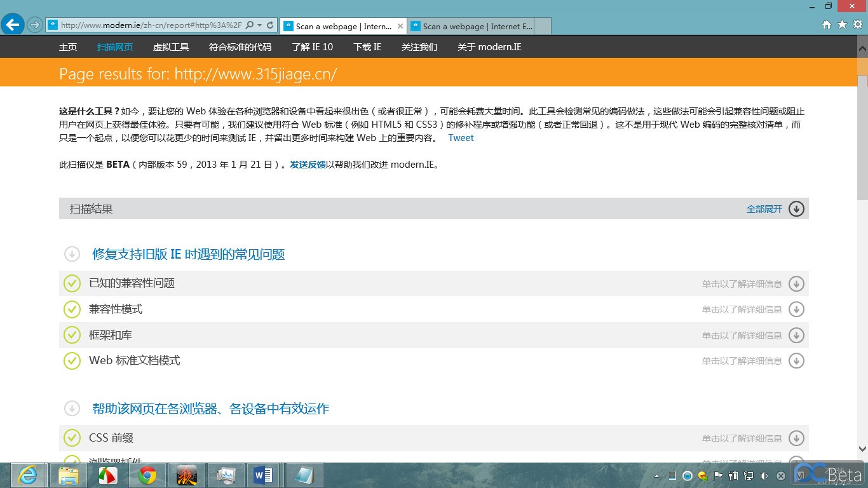Screen dimensions: 868x488
Task: Expand details arrow for CSS 前缀 row
Action: 796,438
